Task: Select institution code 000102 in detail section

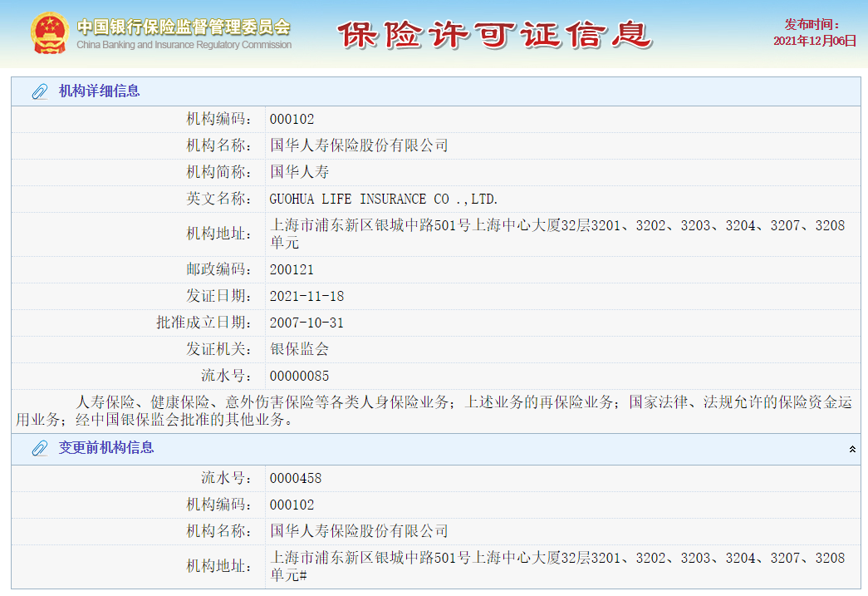Action: pos(292,119)
